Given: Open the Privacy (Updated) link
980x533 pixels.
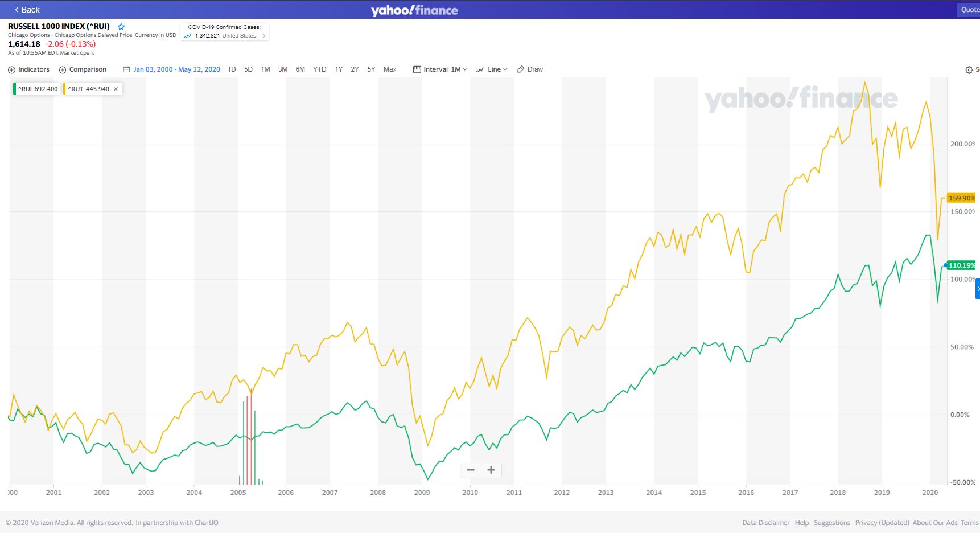Looking at the screenshot, I should pos(882,523).
